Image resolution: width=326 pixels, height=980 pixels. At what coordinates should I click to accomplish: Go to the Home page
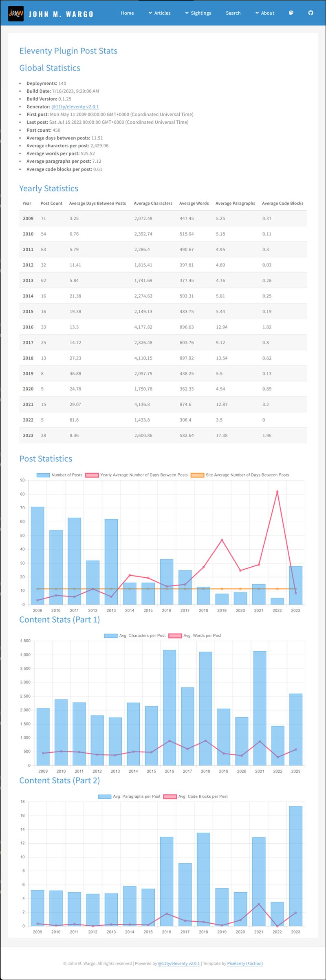pos(127,13)
